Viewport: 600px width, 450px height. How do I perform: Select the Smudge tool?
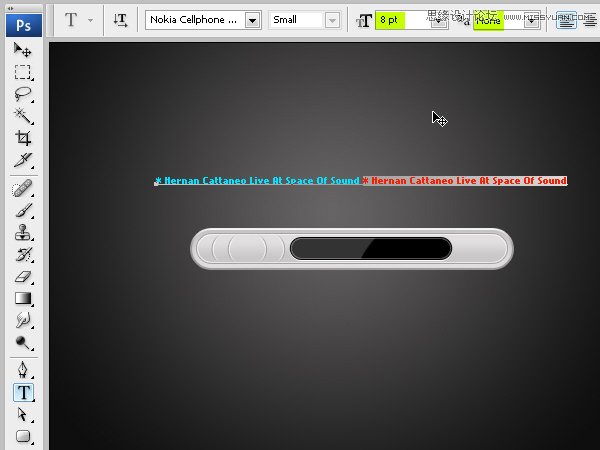pos(23,320)
